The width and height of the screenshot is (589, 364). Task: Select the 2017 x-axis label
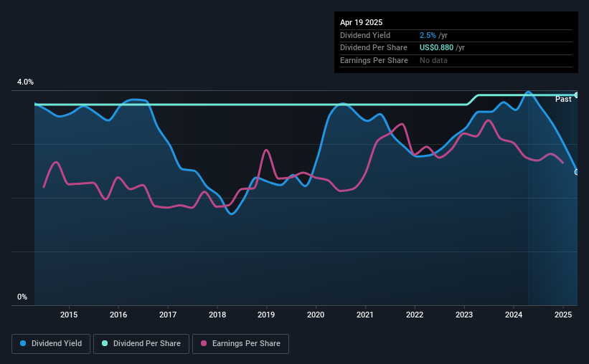[x=168, y=315]
